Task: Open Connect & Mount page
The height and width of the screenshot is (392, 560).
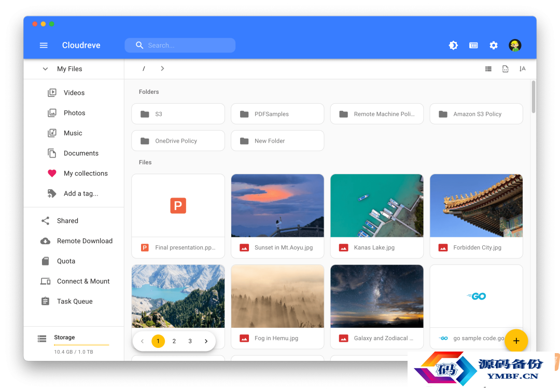Action: [74, 282]
